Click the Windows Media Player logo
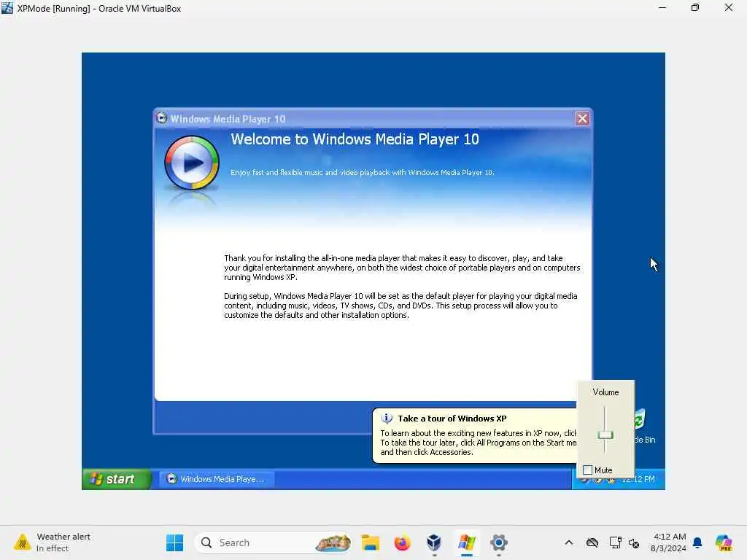 tap(192, 163)
